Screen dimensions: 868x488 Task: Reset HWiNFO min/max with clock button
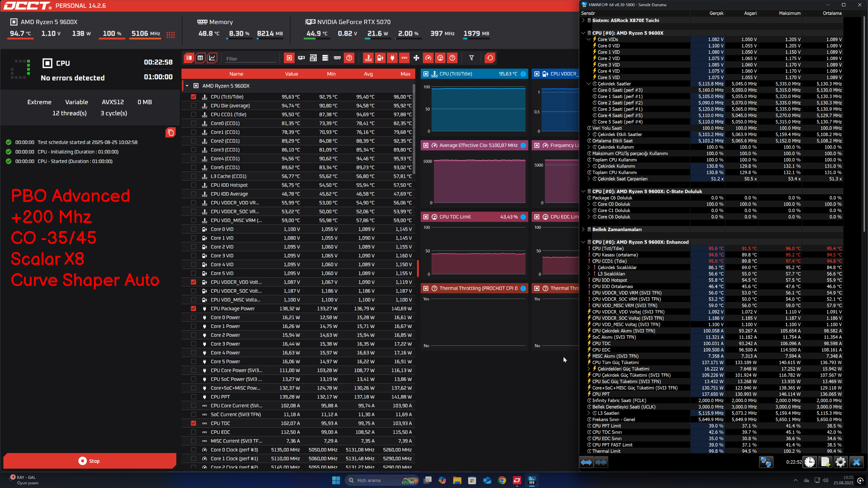click(x=810, y=462)
